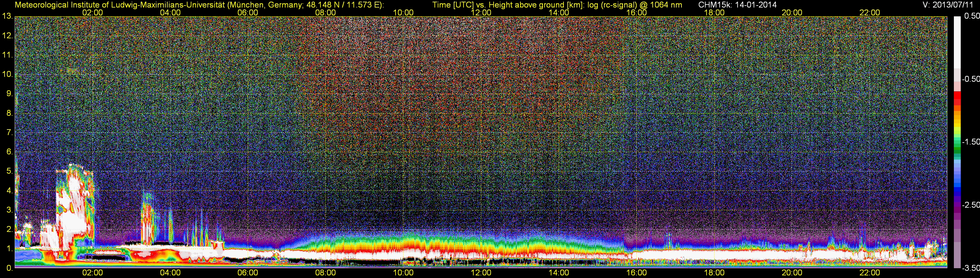Click the 10:00 label on the upper time axis
980x278 pixels.
click(x=403, y=12)
